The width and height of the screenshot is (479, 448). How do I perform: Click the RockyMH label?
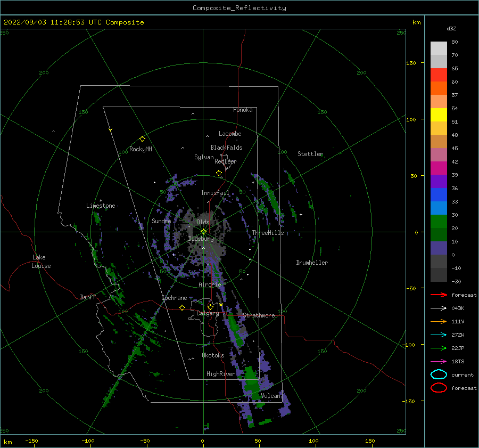point(141,149)
